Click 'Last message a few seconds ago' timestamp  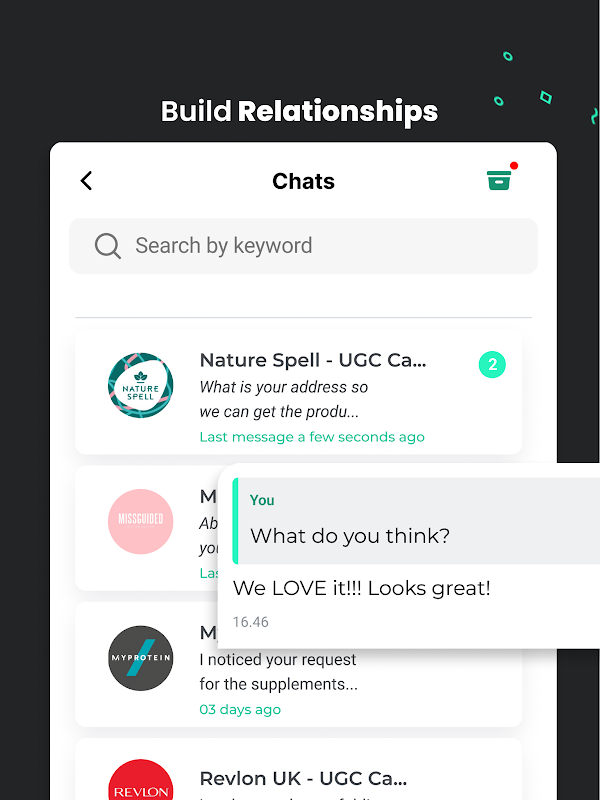[x=312, y=437]
